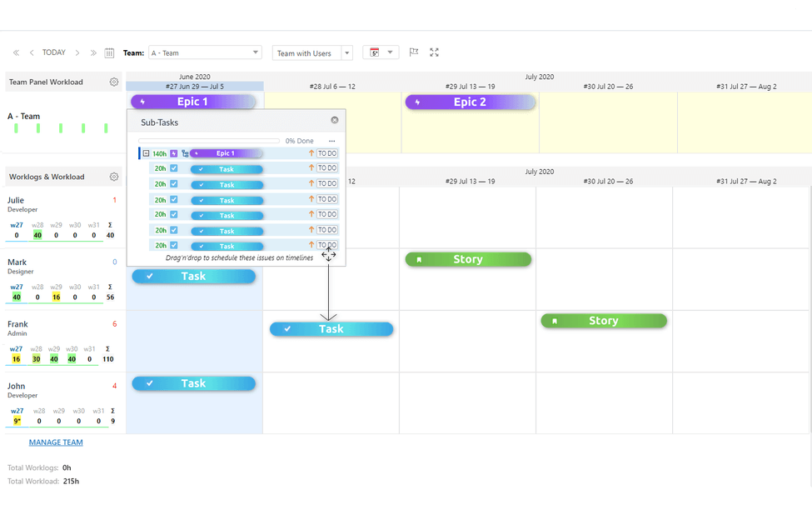This screenshot has height=515, width=812.
Task: Open the Worklogs & Workload settings gear
Action: click(x=114, y=176)
